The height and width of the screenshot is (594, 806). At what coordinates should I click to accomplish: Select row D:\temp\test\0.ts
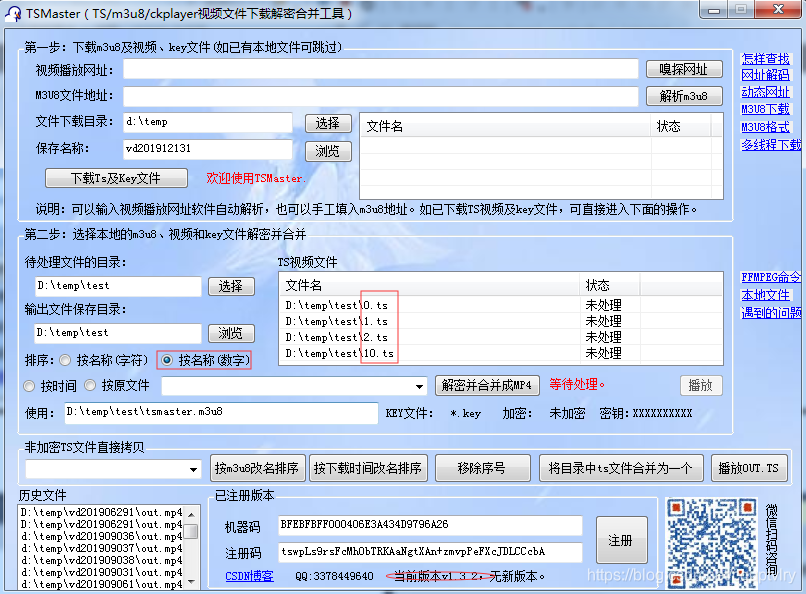point(500,306)
